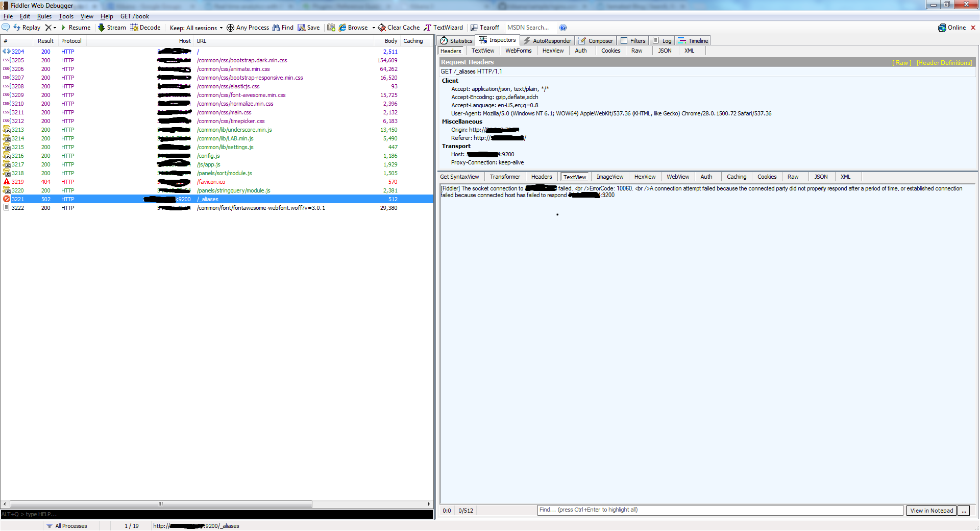The width and height of the screenshot is (980, 531).
Task: Click the comment balloon toolbar icon
Action: pos(6,28)
